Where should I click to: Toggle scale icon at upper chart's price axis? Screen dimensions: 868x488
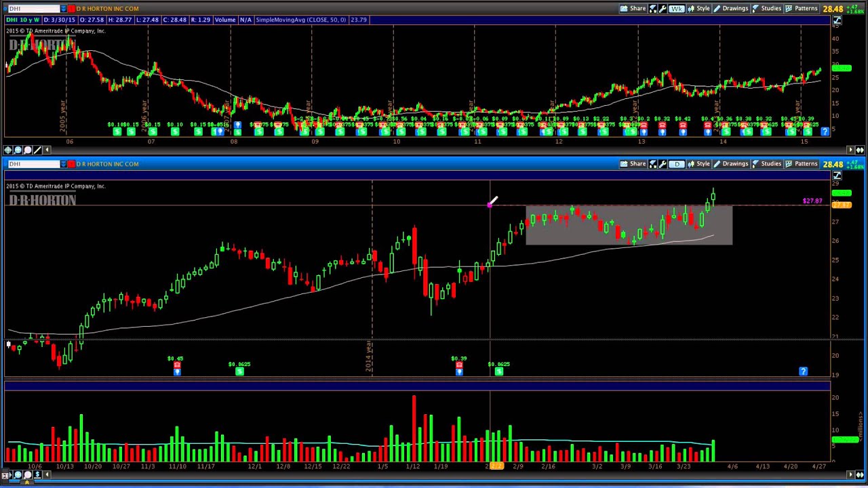tap(837, 20)
